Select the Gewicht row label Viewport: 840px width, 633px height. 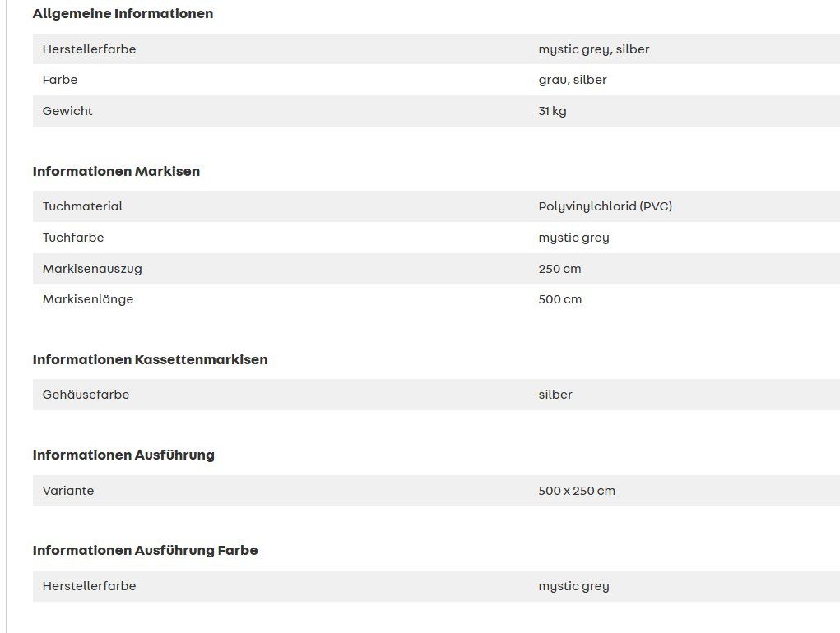click(67, 111)
